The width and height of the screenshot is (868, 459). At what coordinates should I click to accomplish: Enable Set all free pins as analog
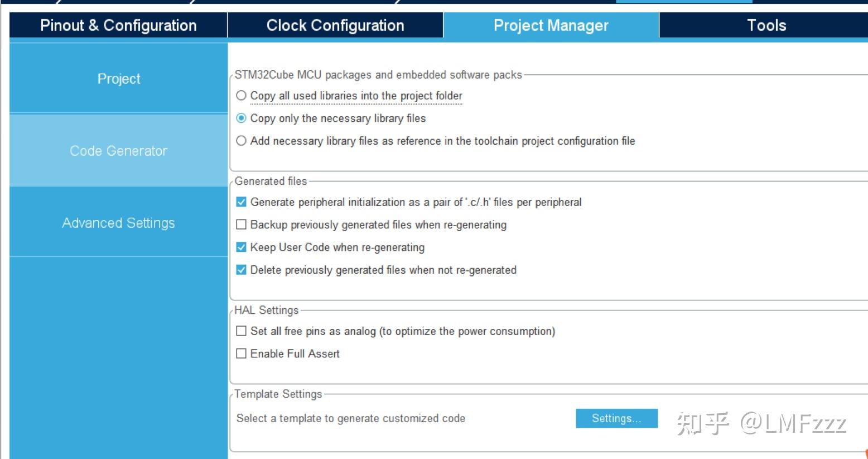click(242, 331)
